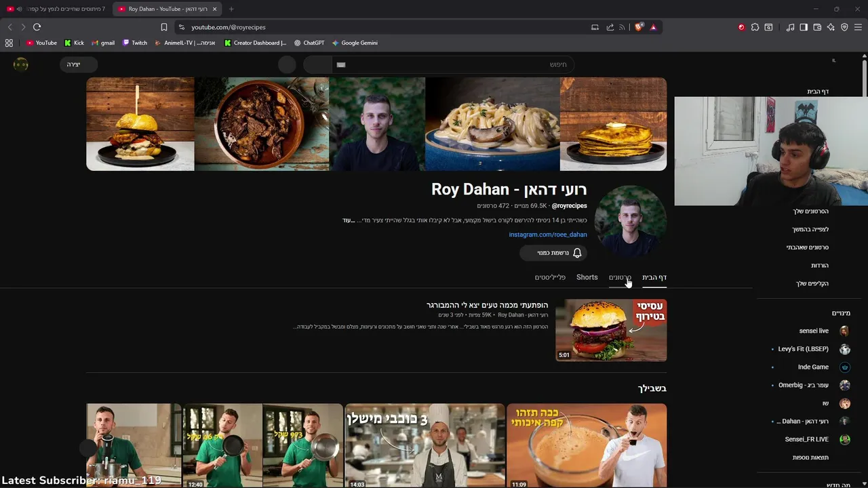This screenshot has width=868, height=488.
Task: Open הקליפים שלך in the sidebar
Action: pos(812,283)
